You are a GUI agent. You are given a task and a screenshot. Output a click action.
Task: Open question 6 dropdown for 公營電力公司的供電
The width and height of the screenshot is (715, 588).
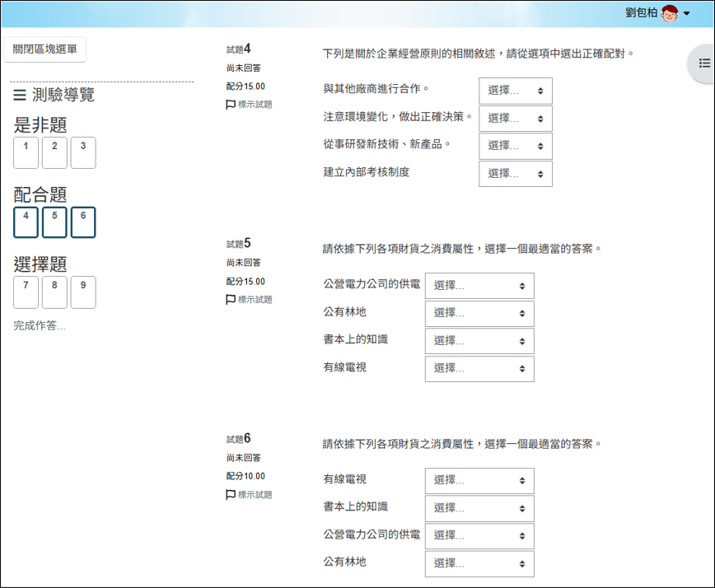tap(479, 536)
